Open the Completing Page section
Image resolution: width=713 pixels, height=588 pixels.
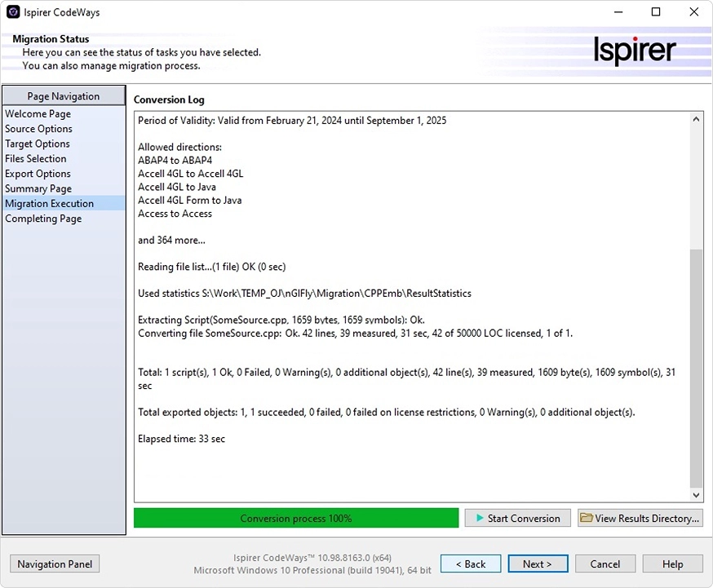point(43,218)
